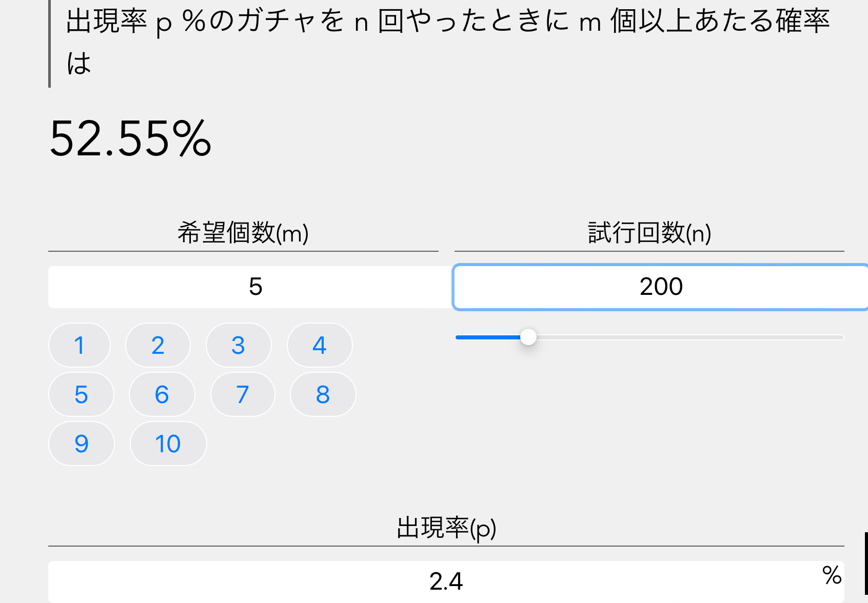Focus the 試行回数(n) input showing 200

661,287
